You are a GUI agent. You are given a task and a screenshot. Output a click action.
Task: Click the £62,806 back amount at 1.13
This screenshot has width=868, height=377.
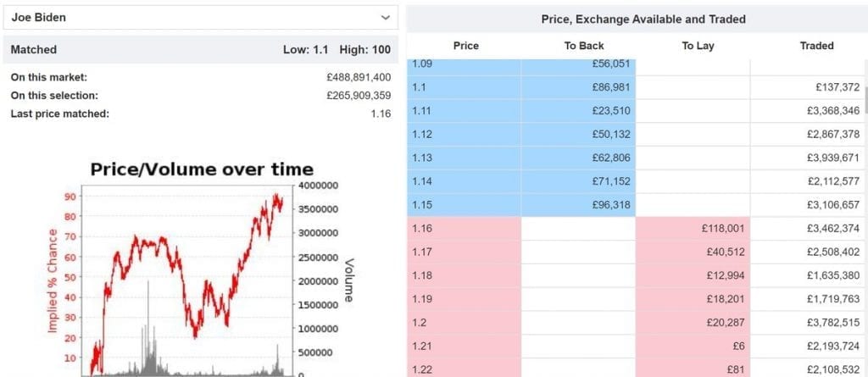pyautogui.click(x=578, y=158)
